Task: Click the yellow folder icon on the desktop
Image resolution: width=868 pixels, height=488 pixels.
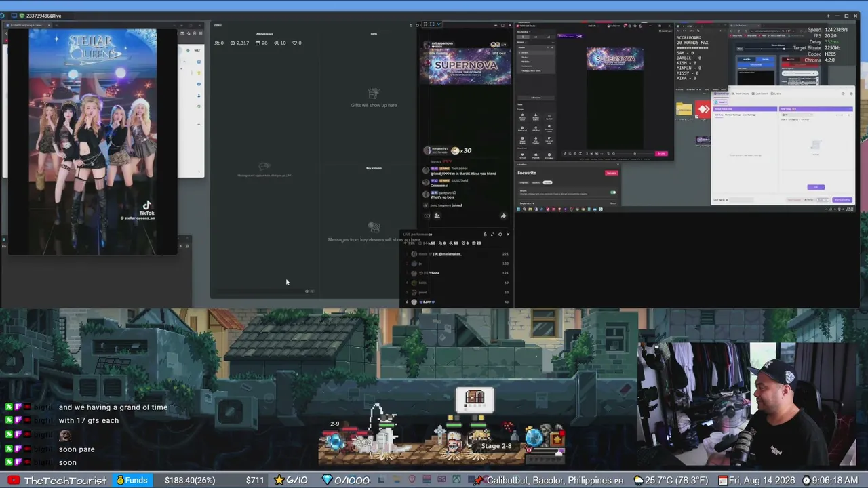Action: [684, 110]
